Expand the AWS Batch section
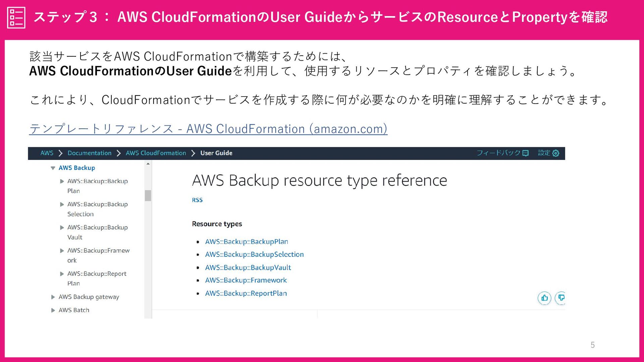The image size is (644, 362). pos(53,310)
